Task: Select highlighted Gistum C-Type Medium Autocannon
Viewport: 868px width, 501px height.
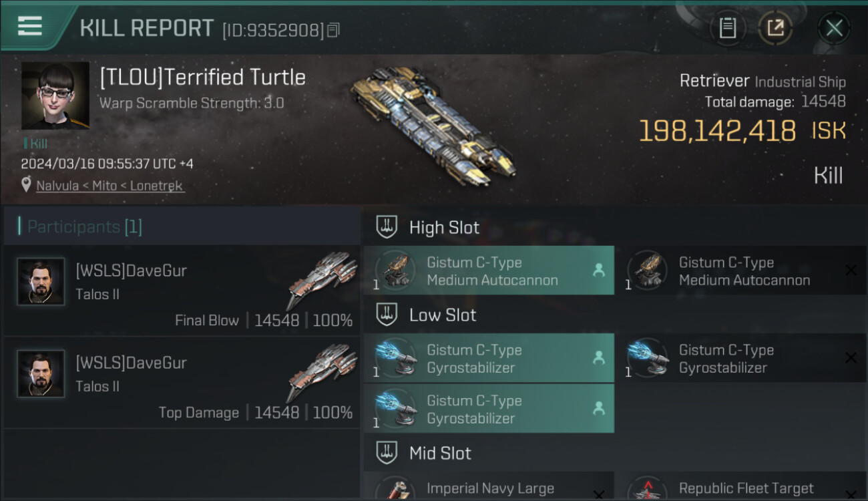Action: pos(489,271)
